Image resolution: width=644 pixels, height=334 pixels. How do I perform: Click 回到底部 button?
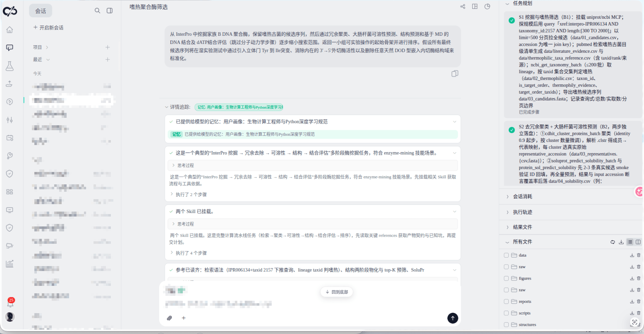click(337, 292)
